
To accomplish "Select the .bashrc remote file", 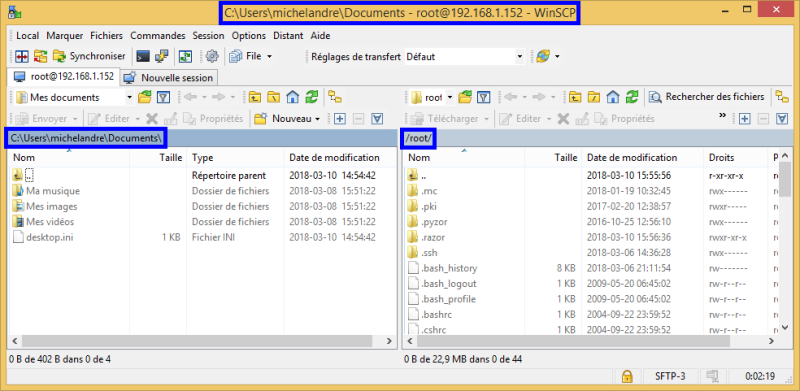I will click(x=430, y=314).
